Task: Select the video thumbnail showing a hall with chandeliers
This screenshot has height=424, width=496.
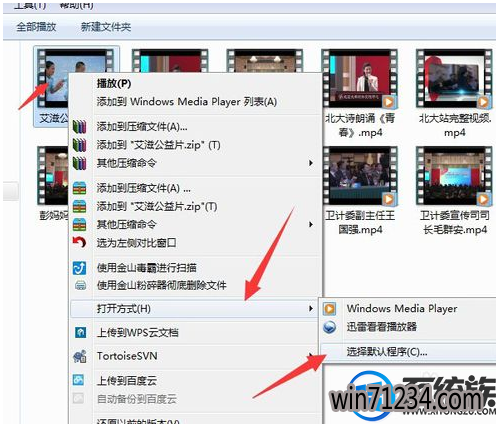Action: click(265, 61)
